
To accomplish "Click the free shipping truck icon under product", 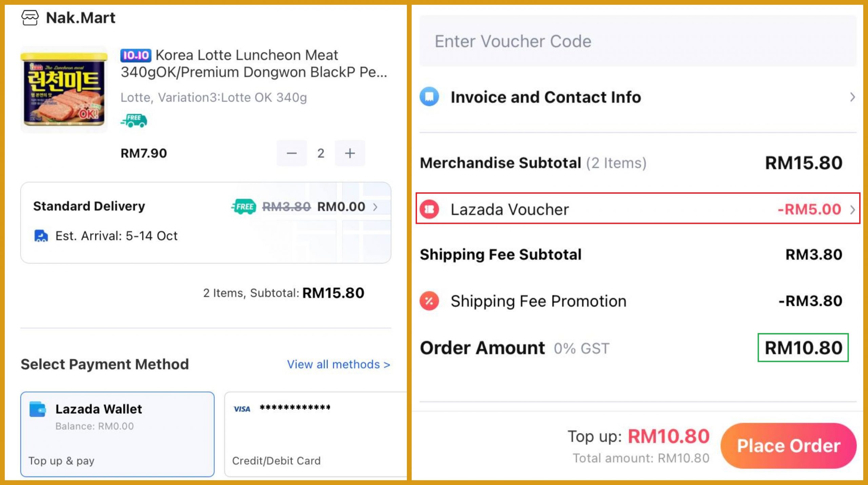I will (134, 120).
